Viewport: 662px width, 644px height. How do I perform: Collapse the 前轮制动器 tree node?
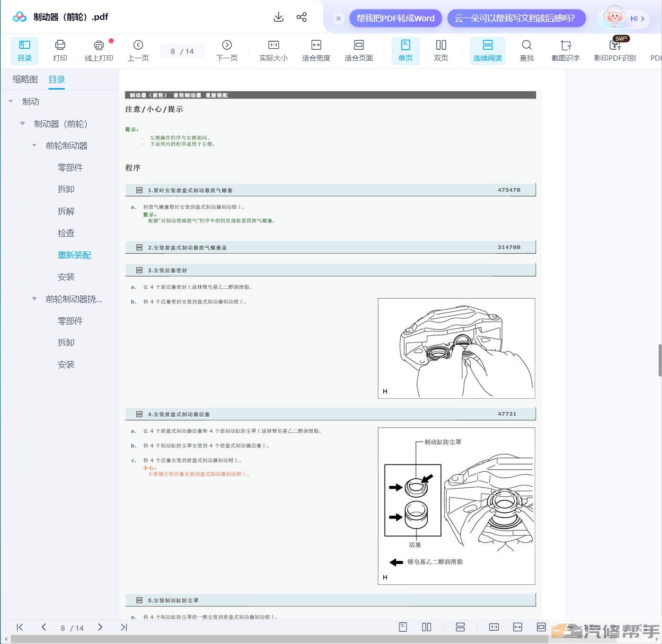click(x=35, y=145)
